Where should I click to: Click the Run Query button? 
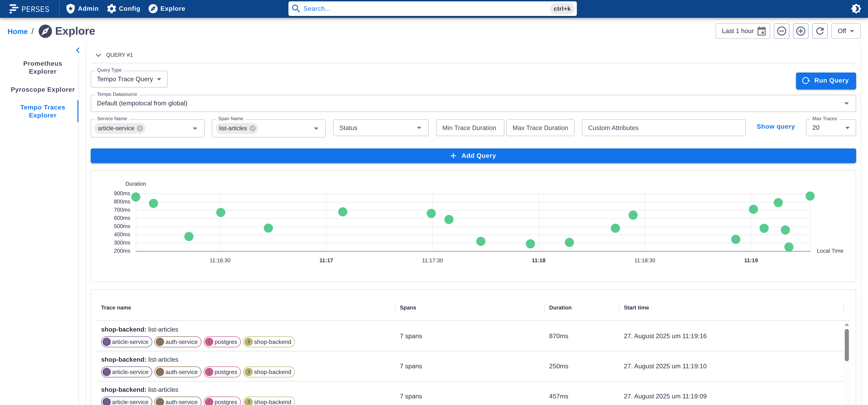pos(826,80)
